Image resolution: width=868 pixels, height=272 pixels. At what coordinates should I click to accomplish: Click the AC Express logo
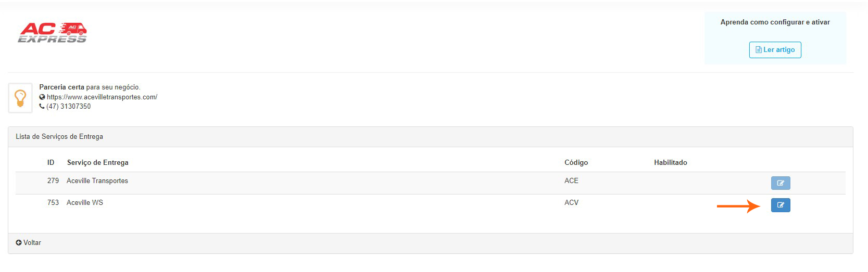(52, 32)
